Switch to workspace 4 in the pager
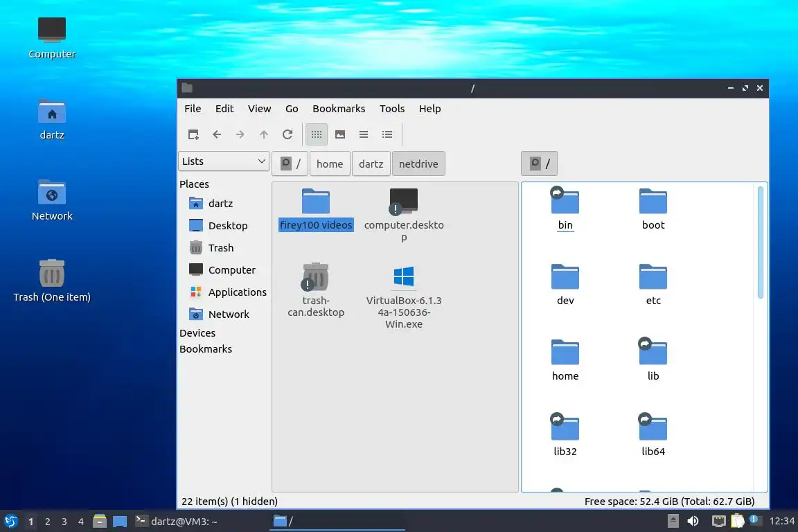This screenshot has height=532, width=798. (x=81, y=522)
